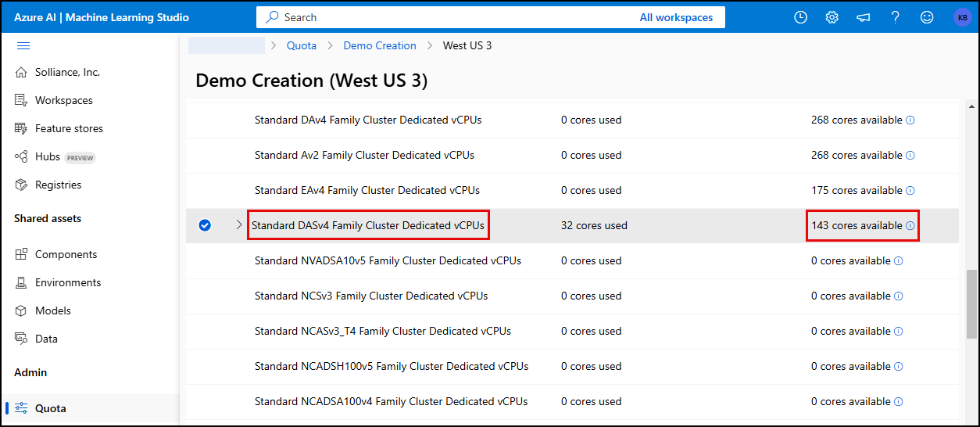Expand the Standard DASv4 Family row chevron
980x427 pixels.
pyautogui.click(x=239, y=225)
